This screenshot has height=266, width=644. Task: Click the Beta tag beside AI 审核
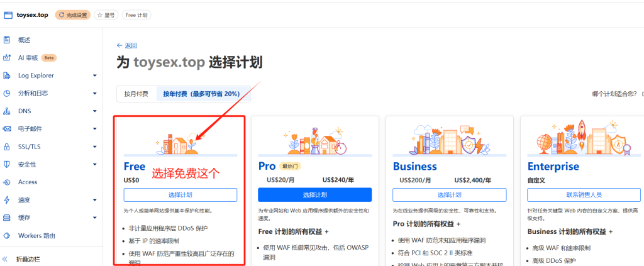click(49, 58)
